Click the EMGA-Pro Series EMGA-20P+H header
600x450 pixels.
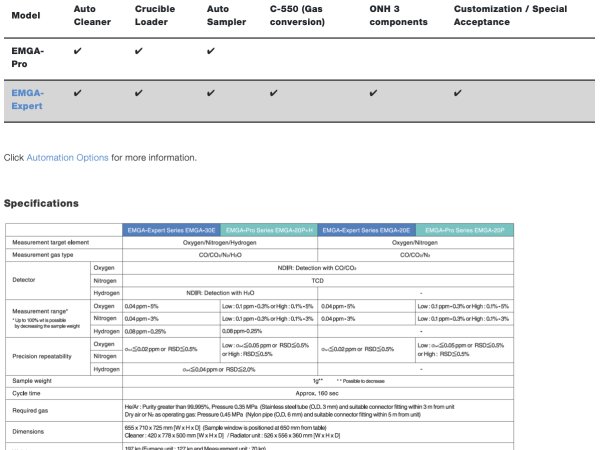pyautogui.click(x=269, y=230)
